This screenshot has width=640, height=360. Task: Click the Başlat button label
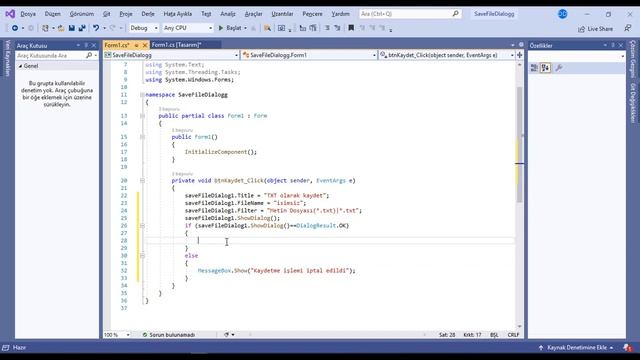(x=234, y=28)
